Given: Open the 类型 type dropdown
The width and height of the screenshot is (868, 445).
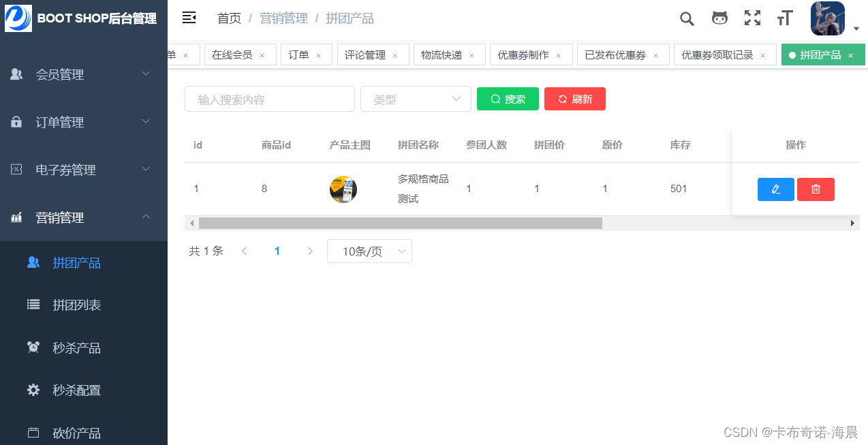Looking at the screenshot, I should click(416, 98).
